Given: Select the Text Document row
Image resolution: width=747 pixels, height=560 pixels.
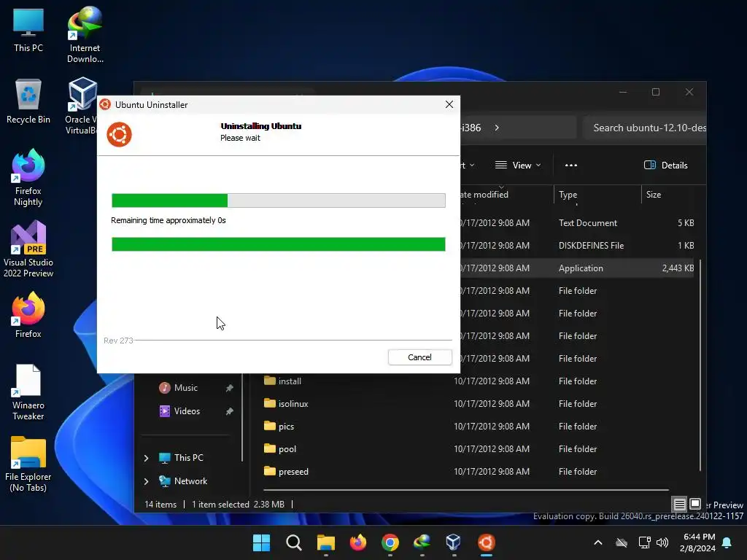Looking at the screenshot, I should (x=577, y=223).
